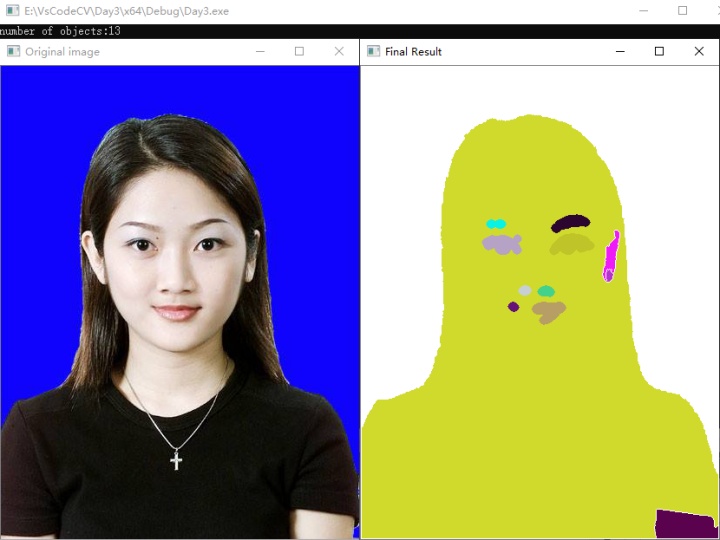
Task: Click the olive right-eye region in Final Result
Action: coord(572,244)
